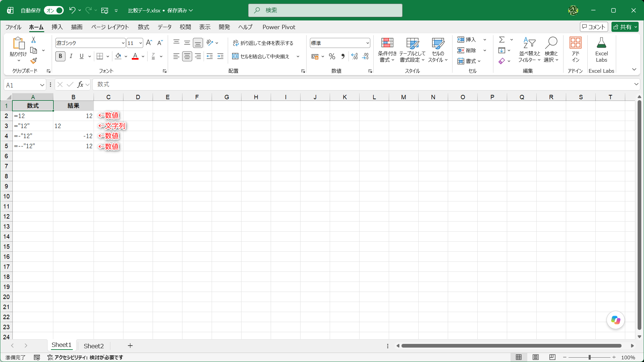This screenshot has width=644, height=362.
Task: Click the comma style icon
Action: pos(343,56)
